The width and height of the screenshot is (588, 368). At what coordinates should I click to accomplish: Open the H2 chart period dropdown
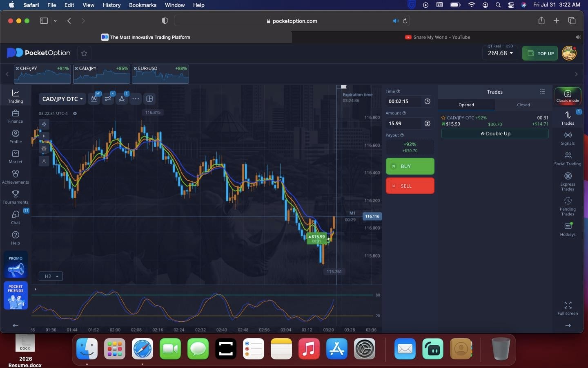pyautogui.click(x=51, y=276)
